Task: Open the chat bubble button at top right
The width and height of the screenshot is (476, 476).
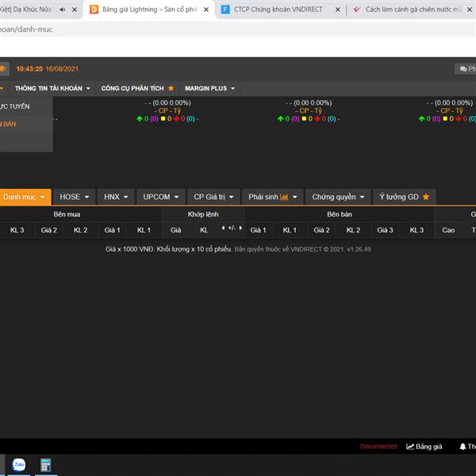Action: [x=465, y=69]
